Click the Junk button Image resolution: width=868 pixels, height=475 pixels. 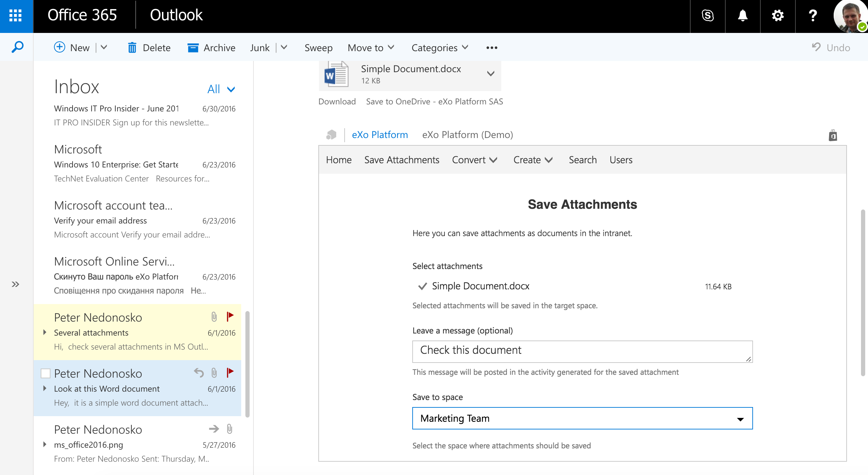(x=259, y=48)
